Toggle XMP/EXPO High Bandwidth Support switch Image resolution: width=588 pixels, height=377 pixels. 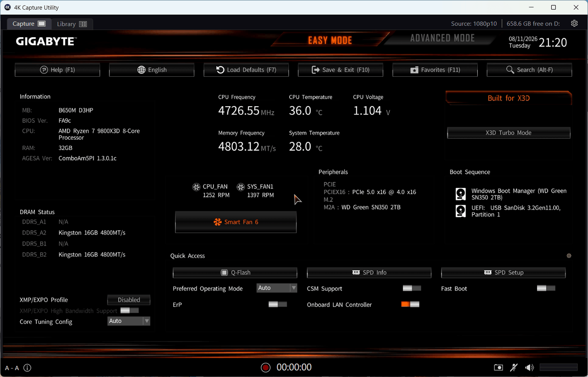130,310
